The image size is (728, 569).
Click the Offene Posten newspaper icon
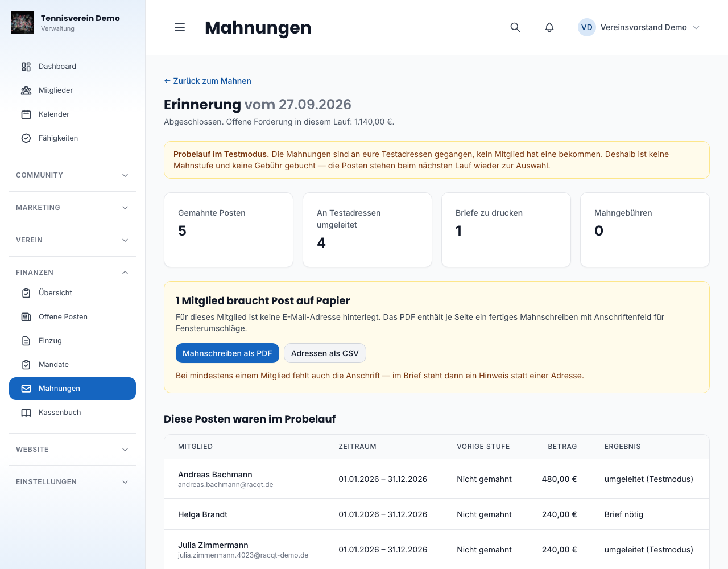(x=26, y=317)
